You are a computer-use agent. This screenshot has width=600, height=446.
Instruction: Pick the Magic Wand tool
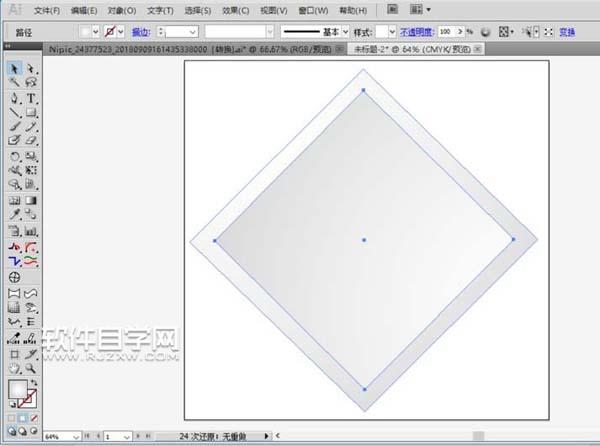(x=14, y=82)
